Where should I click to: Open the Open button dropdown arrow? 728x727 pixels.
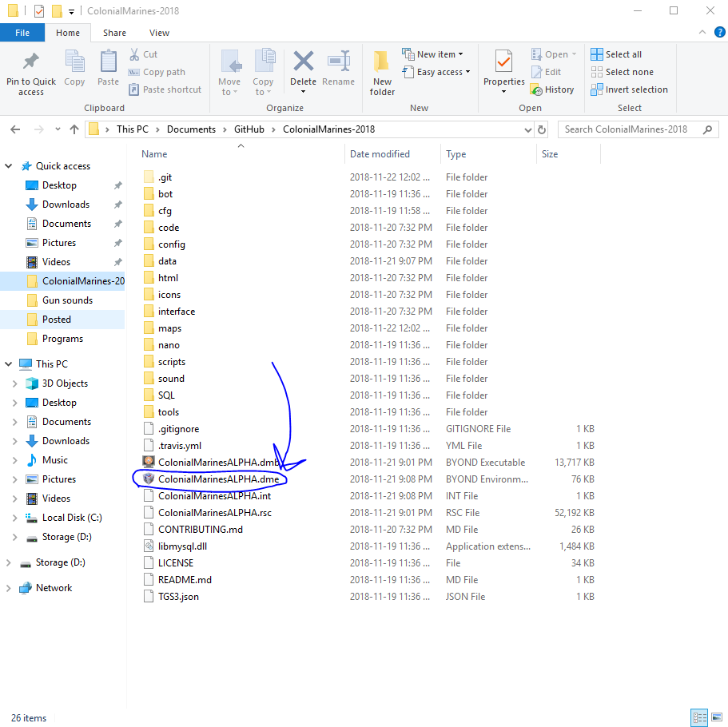(x=575, y=54)
